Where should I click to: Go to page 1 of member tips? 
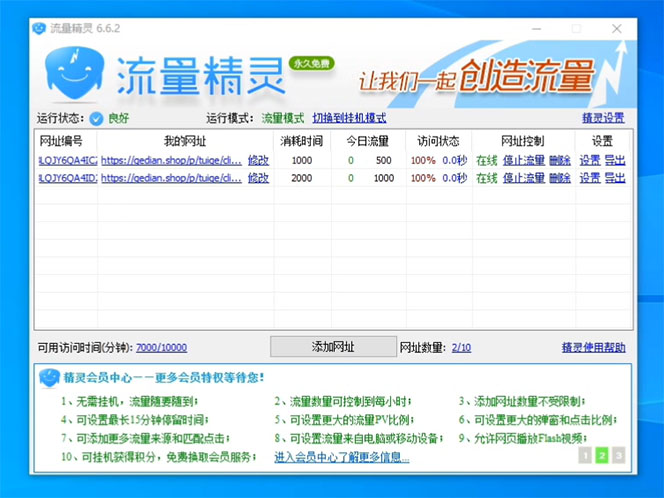coord(585,456)
